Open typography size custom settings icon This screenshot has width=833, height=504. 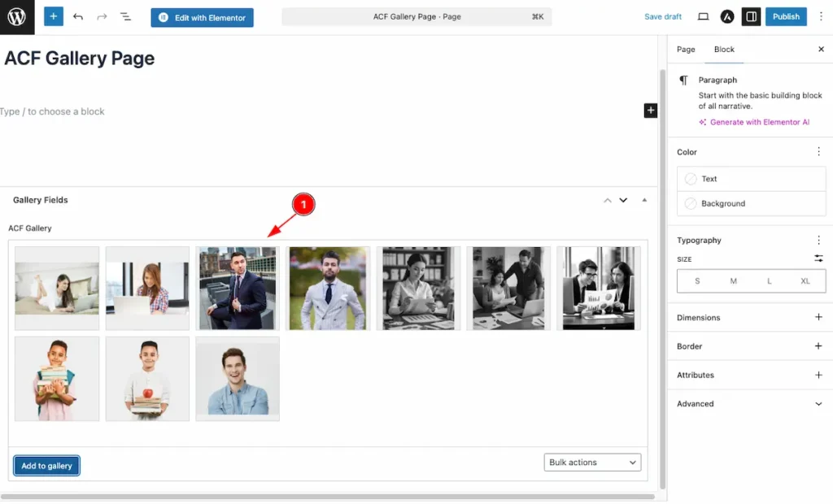(x=818, y=259)
